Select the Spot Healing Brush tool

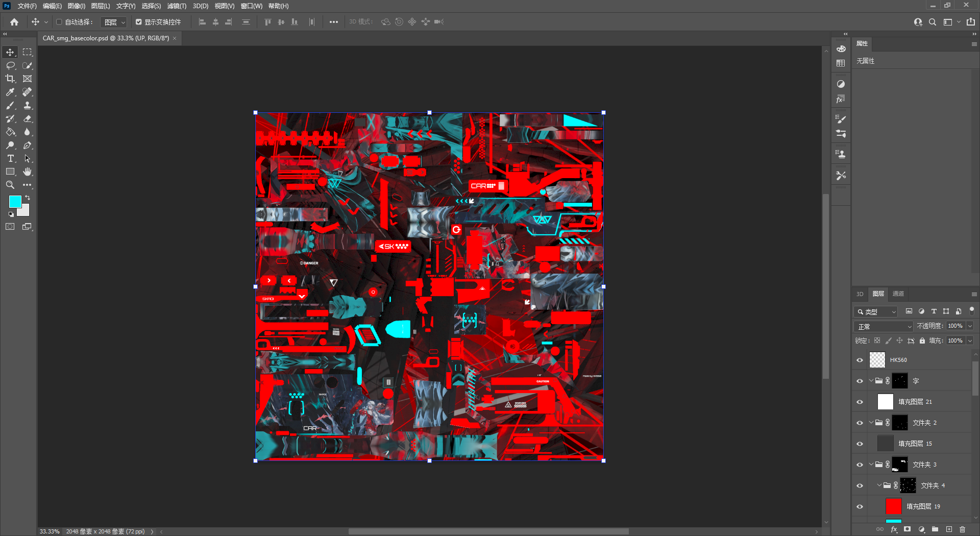coord(27,92)
